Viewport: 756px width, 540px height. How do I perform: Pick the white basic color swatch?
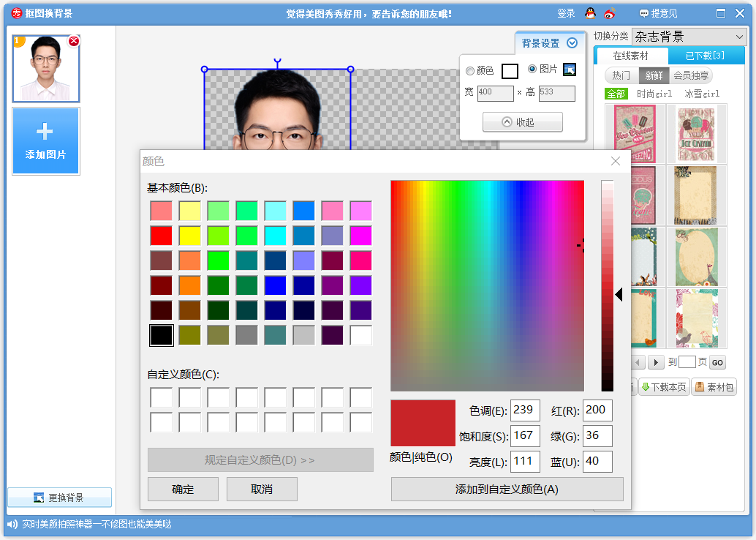coord(361,335)
